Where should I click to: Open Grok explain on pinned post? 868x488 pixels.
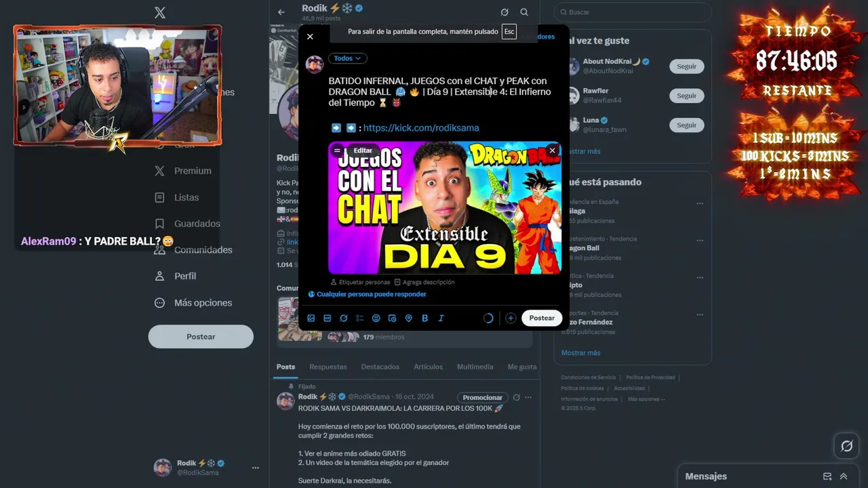coord(517,397)
